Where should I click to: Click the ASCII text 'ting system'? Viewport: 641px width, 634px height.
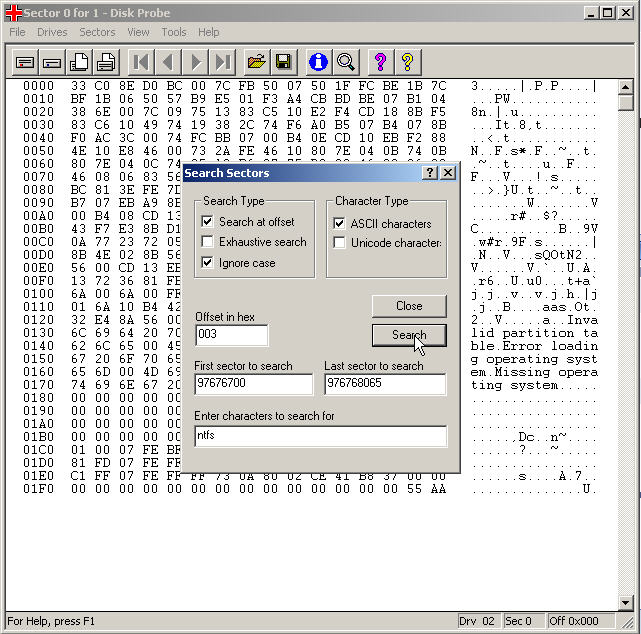tap(514, 385)
